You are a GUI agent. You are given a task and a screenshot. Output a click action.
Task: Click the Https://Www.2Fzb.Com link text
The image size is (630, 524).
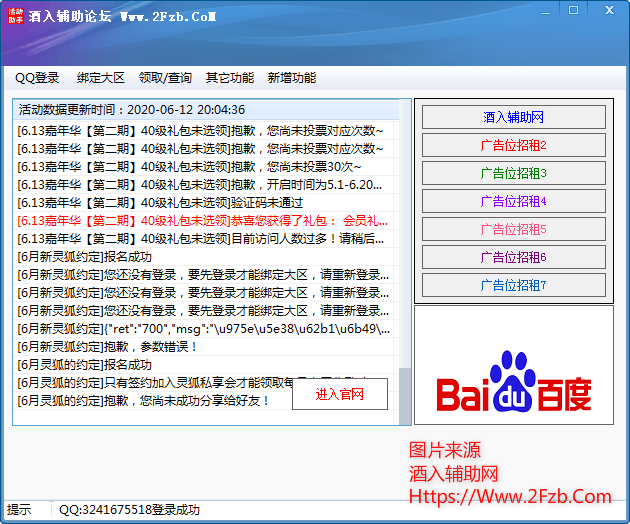tap(509, 496)
